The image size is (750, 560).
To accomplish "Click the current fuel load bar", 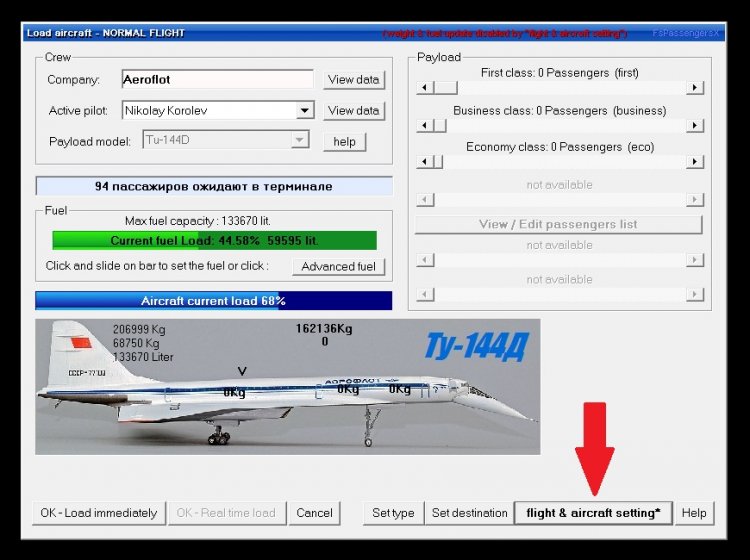I will pyautogui.click(x=214, y=240).
